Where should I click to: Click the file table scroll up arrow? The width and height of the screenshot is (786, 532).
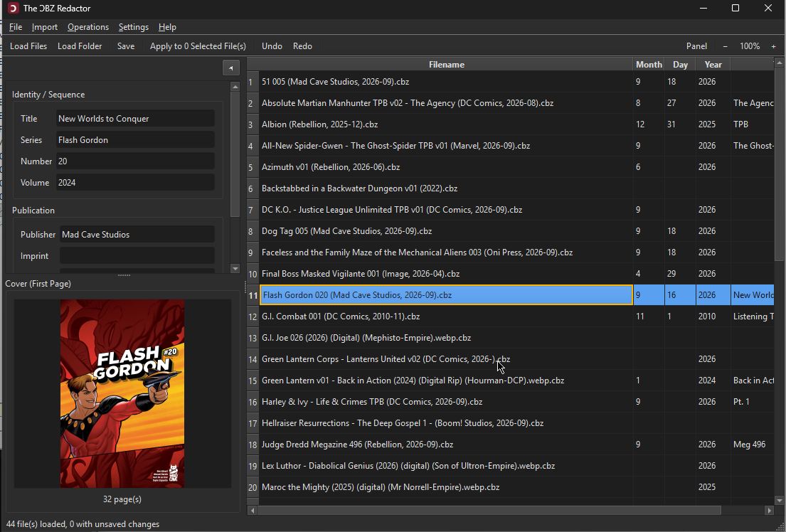(779, 63)
